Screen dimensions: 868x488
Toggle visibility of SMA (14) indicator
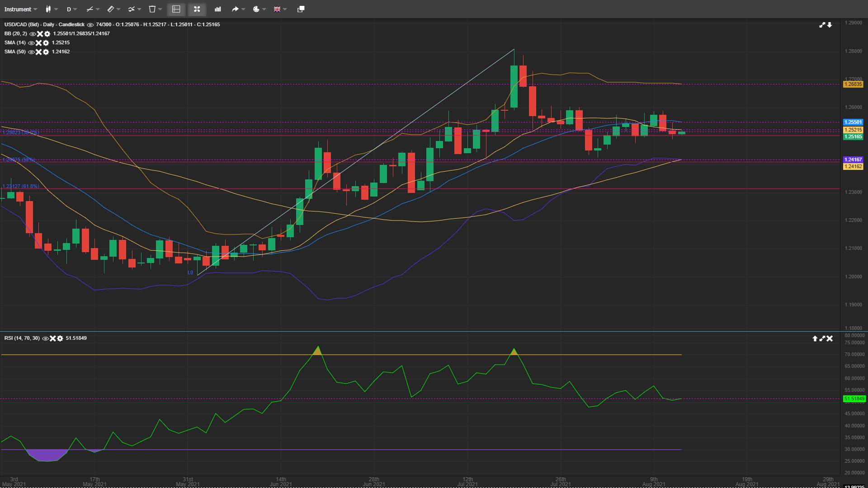(x=31, y=43)
